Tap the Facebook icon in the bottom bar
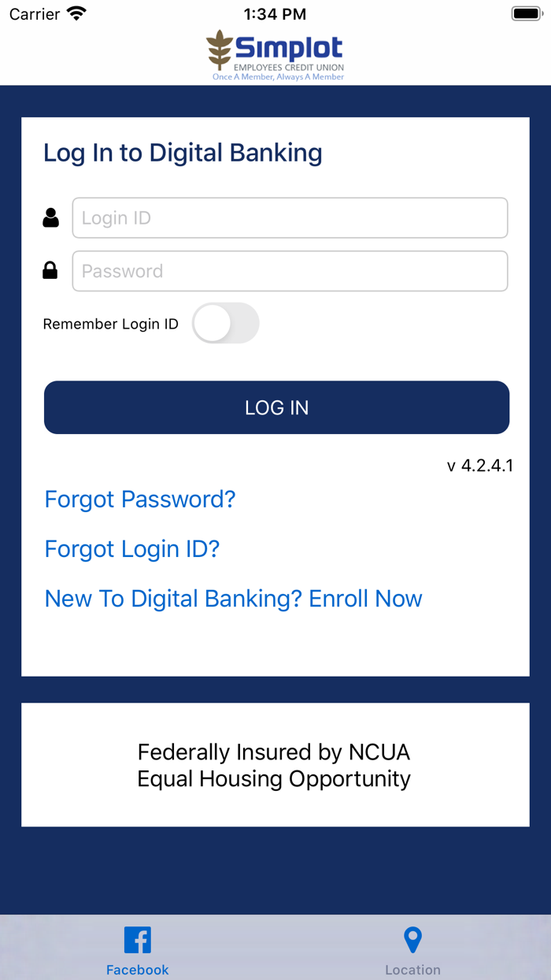This screenshot has width=551, height=980. click(137, 939)
